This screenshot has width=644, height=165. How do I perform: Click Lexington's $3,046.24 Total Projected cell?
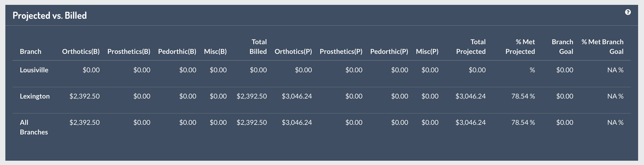click(x=471, y=96)
